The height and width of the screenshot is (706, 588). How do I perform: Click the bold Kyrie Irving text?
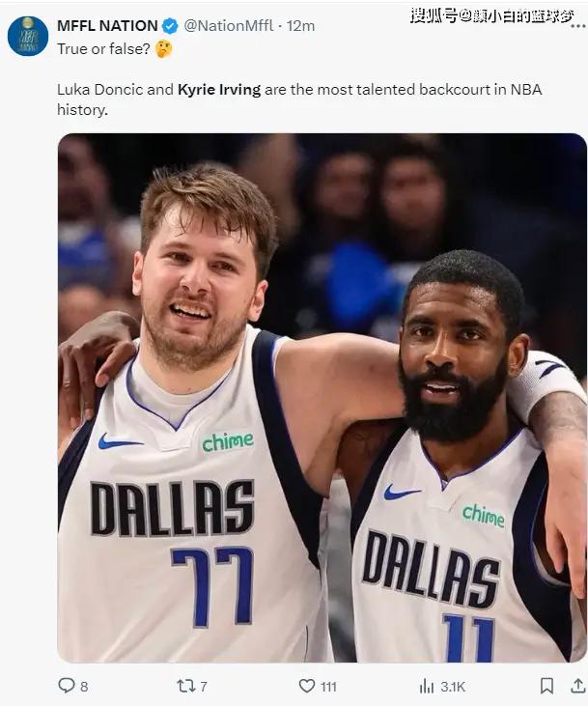click(219, 90)
